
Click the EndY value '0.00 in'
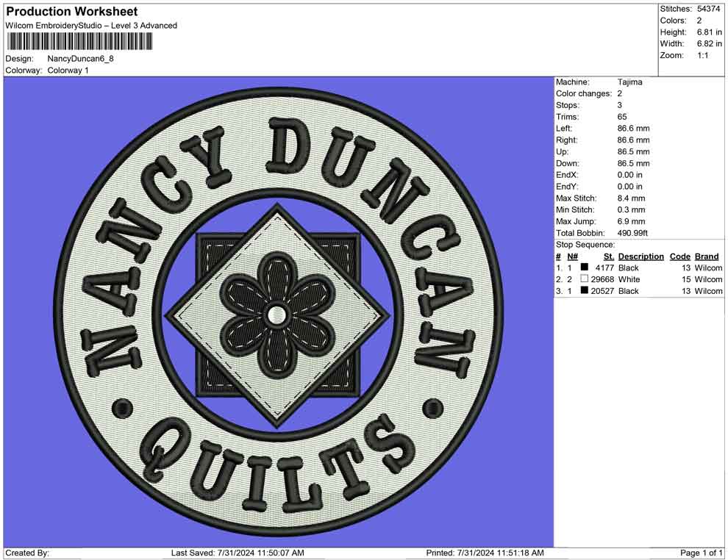[x=630, y=186]
